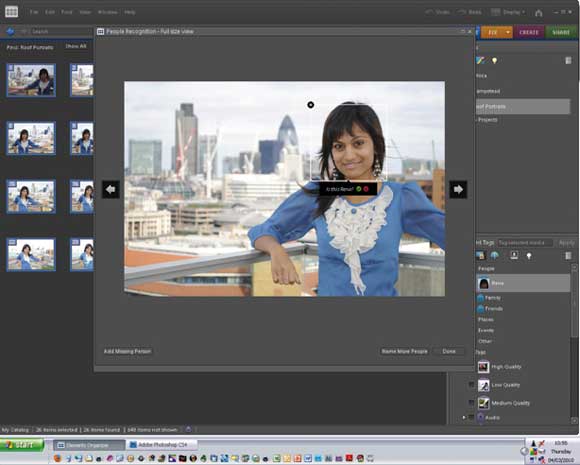Click the lightbulb icon in Keyword Tags toolbar
580x465 pixels.
click(x=529, y=256)
